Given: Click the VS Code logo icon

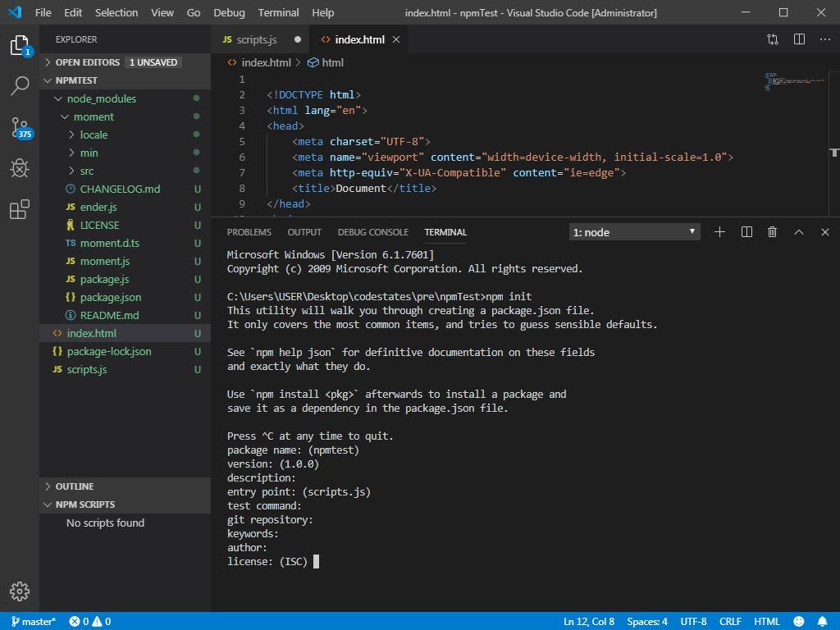Looking at the screenshot, I should pos(15,12).
